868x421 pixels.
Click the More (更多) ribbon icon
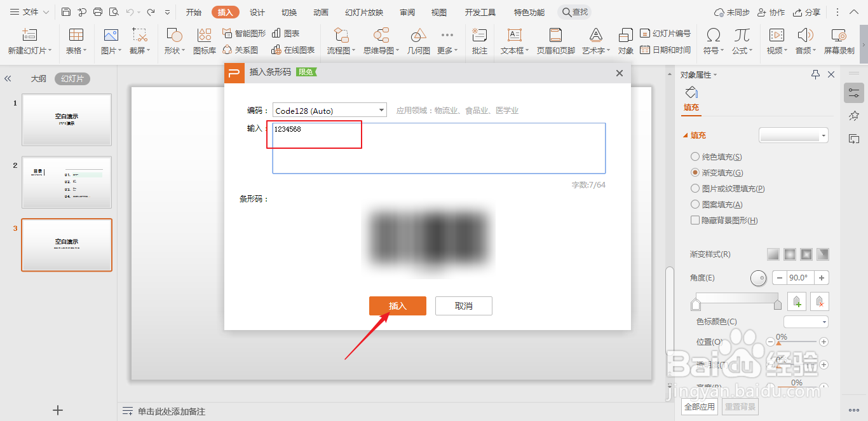pos(447,36)
